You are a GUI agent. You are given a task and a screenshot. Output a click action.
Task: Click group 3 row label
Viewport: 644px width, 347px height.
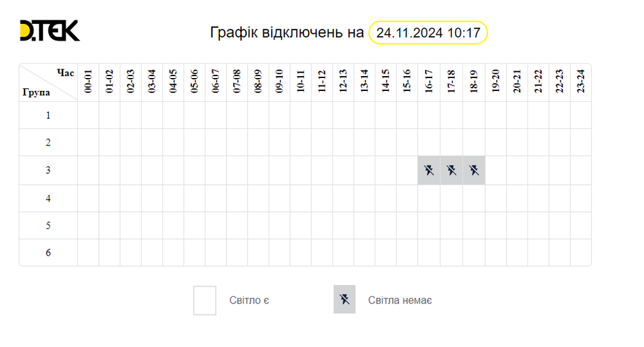click(48, 170)
